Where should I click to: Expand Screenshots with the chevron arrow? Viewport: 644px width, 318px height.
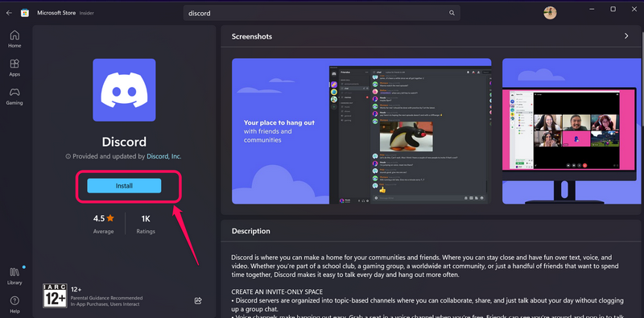(x=626, y=36)
